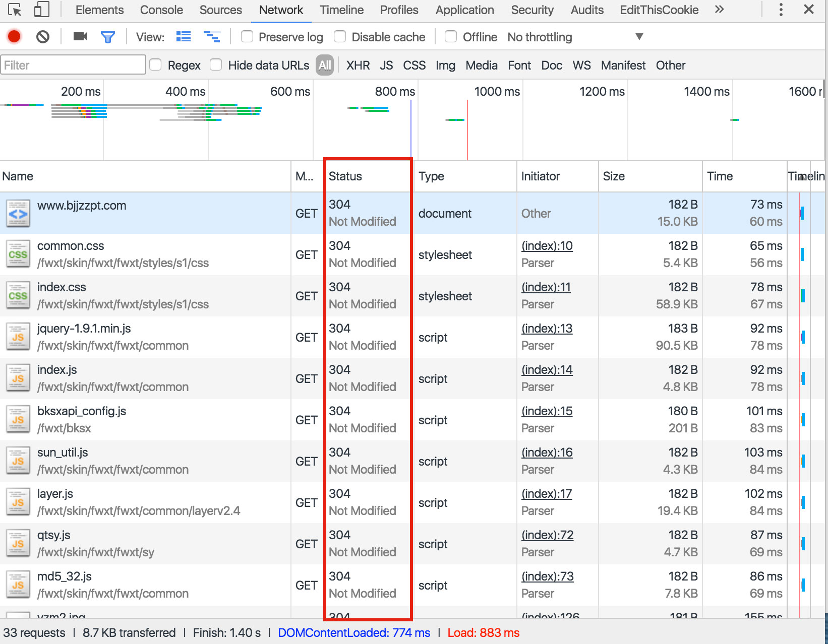This screenshot has height=644, width=828.
Task: Activate the inspect element picker
Action: coord(15,10)
